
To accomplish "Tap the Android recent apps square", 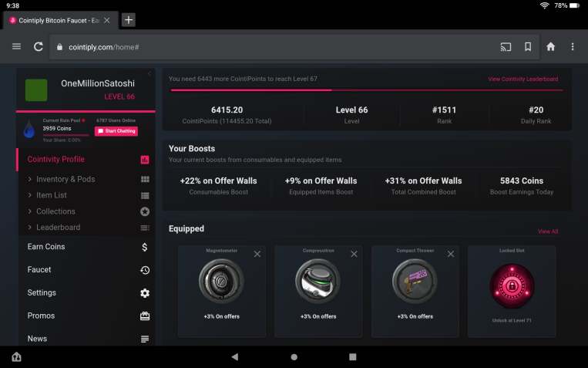I will point(352,356).
